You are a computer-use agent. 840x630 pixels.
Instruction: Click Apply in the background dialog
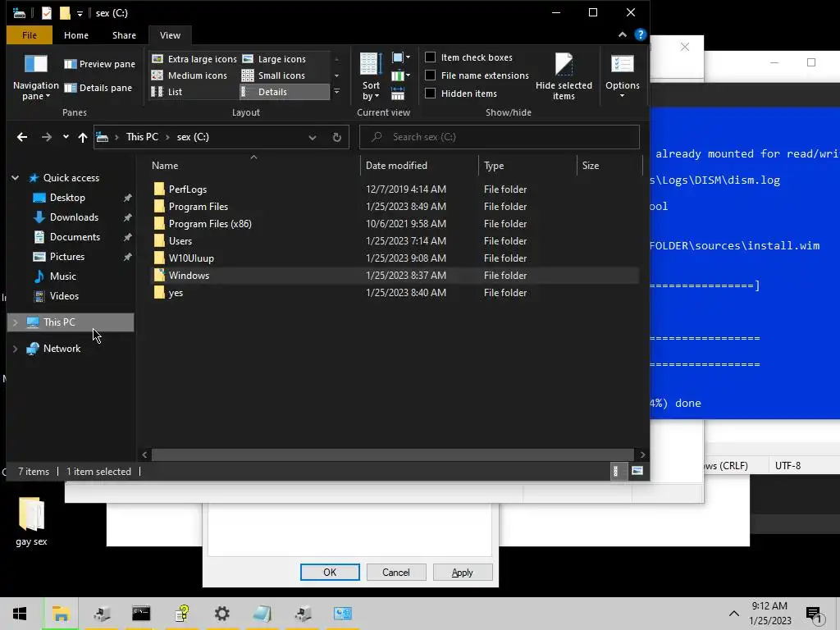coord(463,572)
